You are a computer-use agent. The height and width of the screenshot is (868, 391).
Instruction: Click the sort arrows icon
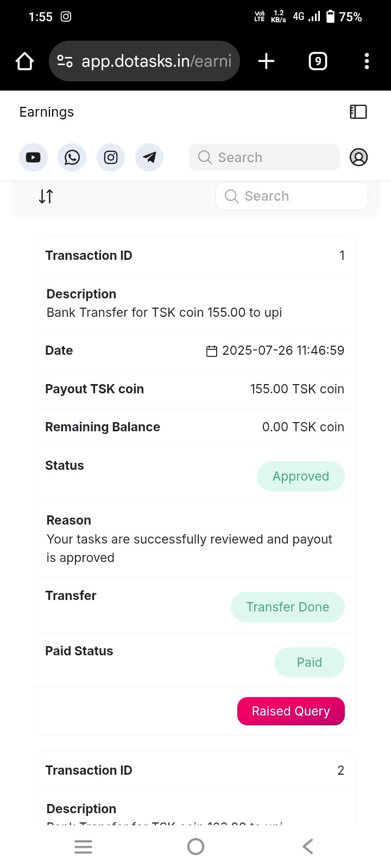click(x=46, y=196)
